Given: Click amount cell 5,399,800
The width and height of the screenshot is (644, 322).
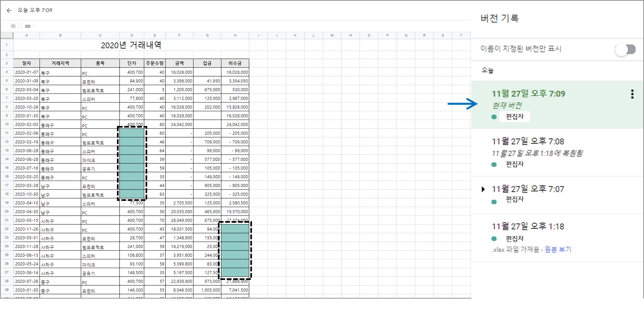Looking at the screenshot, I should [x=179, y=264].
